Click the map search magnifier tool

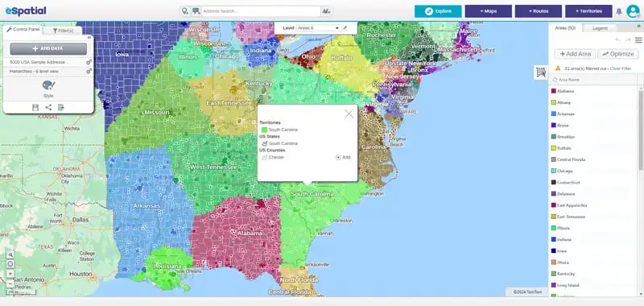click(x=10, y=254)
